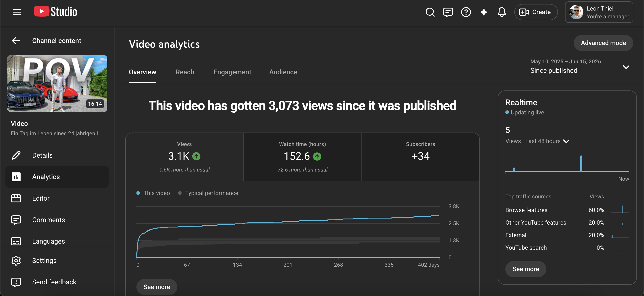644x296 pixels.
Task: Open the comments inbox icon in header
Action: pos(448,12)
